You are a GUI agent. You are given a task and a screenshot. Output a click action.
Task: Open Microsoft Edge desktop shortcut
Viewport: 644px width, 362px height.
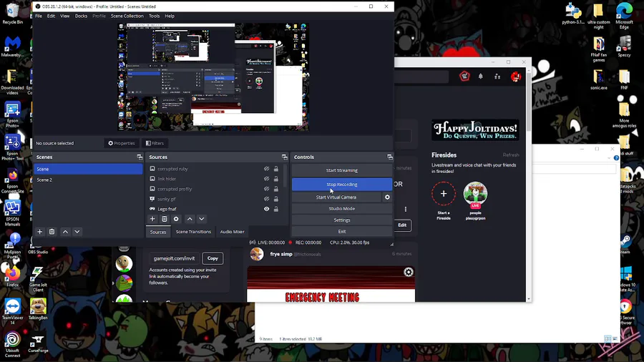[x=624, y=16]
